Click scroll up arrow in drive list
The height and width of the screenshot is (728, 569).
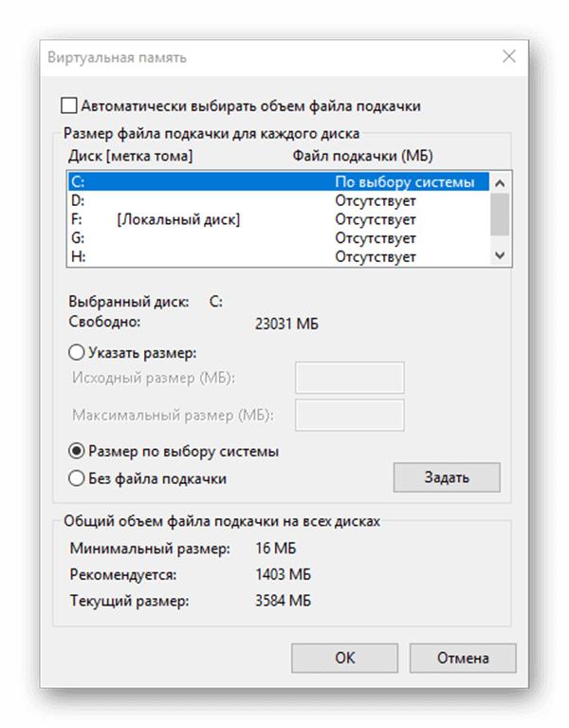[x=500, y=183]
